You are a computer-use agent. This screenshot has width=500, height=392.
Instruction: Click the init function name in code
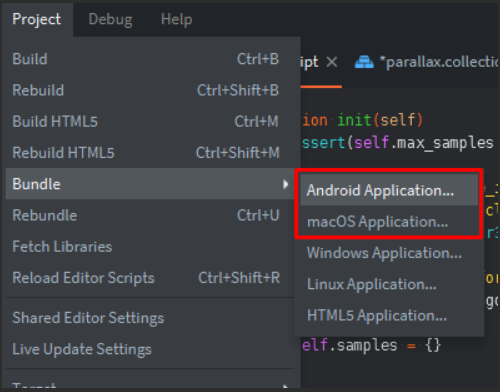tap(354, 120)
